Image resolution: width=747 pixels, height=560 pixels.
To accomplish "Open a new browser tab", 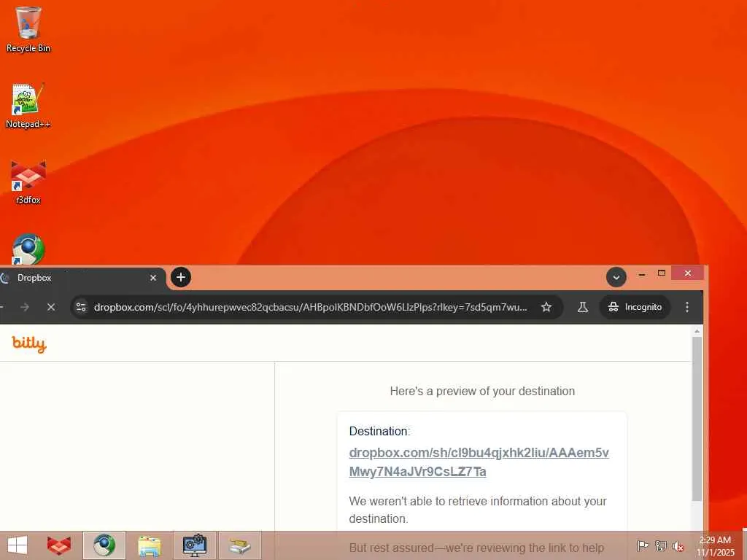I will [x=181, y=277].
